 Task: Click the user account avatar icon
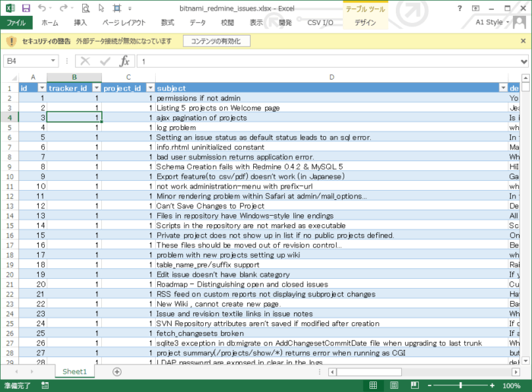pyautogui.click(x=519, y=23)
